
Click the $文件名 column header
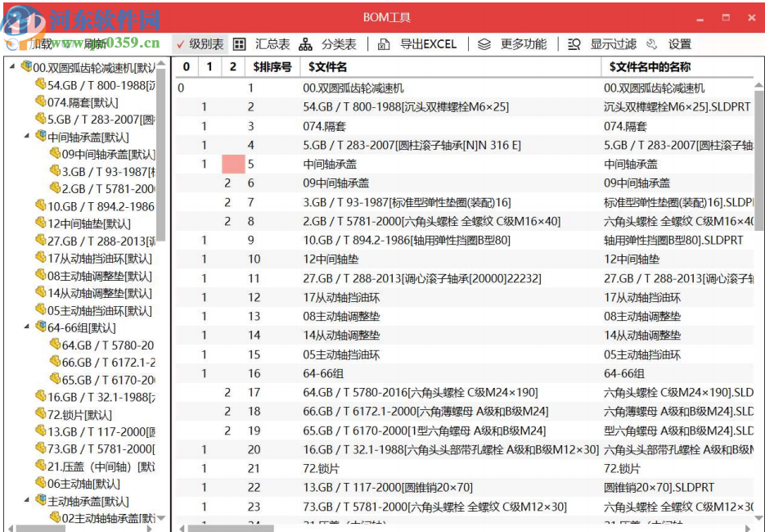click(x=450, y=67)
